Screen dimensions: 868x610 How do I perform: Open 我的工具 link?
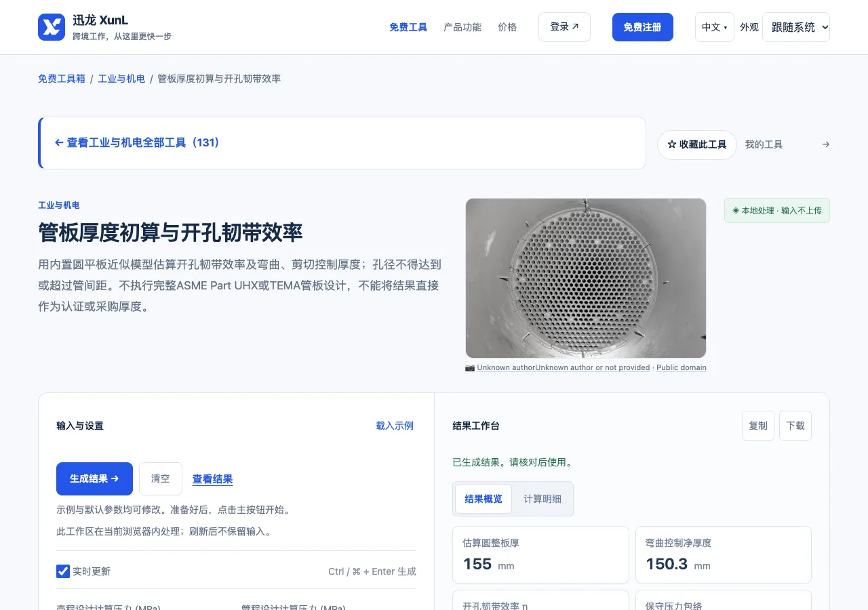tap(764, 144)
